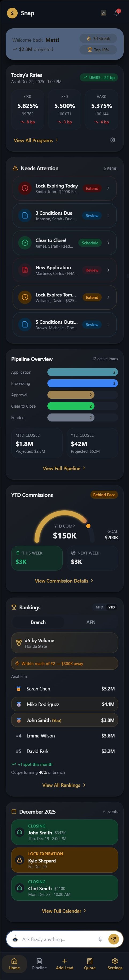129x980 pixels.
Task: Expand Lock Expiring Today chevron
Action: click(x=108, y=188)
